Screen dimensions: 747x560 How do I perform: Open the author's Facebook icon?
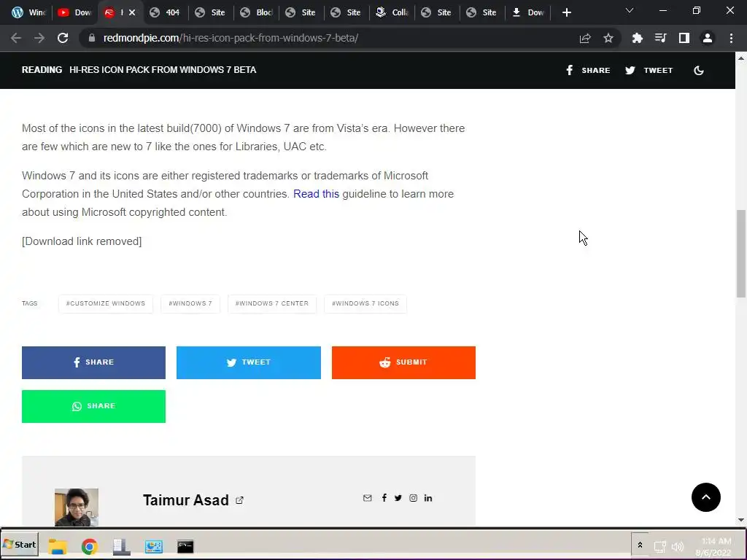click(x=384, y=497)
